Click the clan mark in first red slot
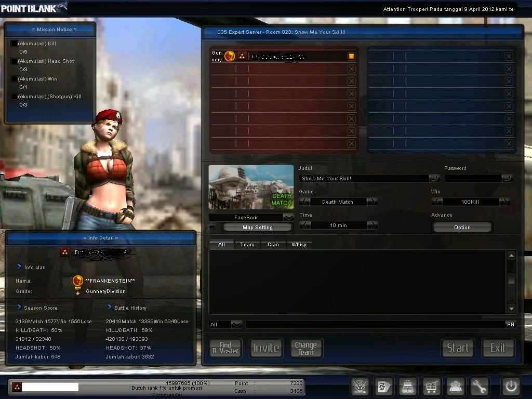The image size is (532, 399). (x=242, y=56)
